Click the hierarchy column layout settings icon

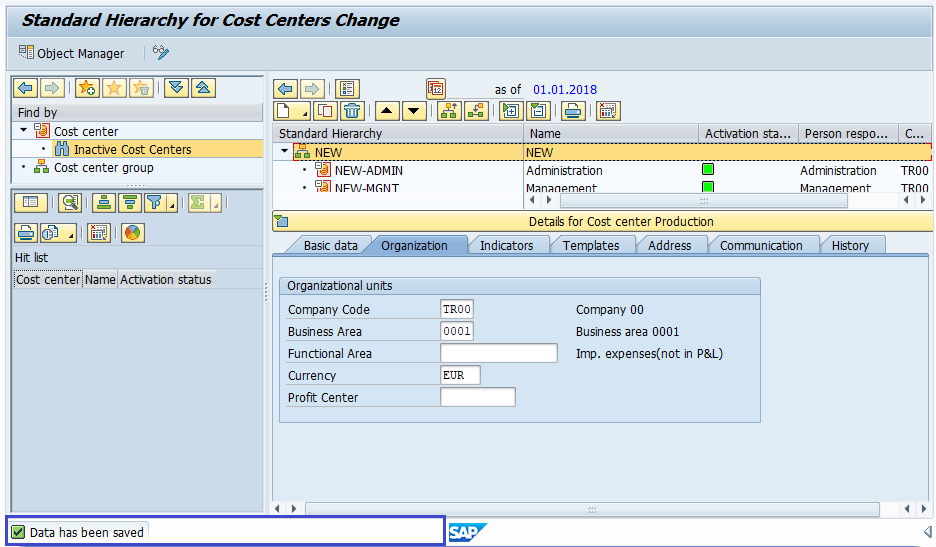tap(608, 111)
